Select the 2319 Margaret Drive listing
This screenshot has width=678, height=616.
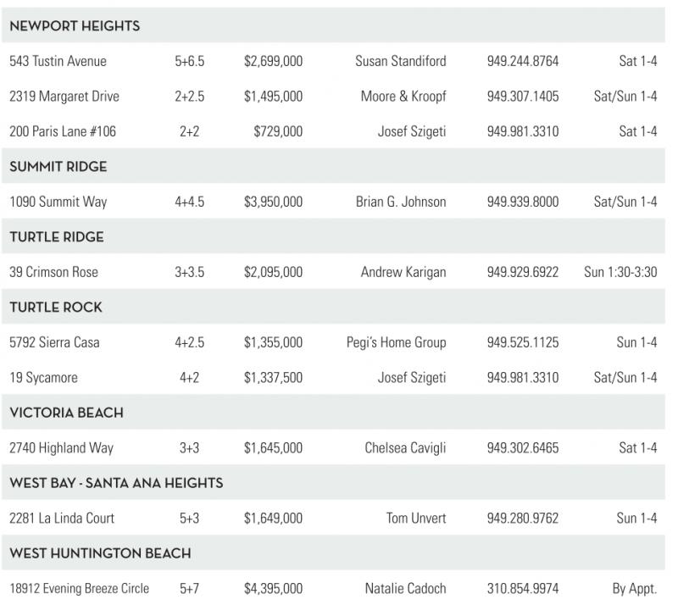coord(64,97)
